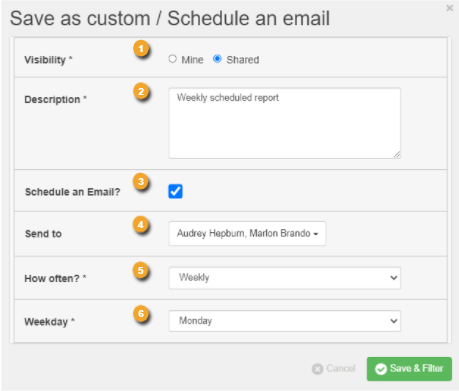Click the orange number 6 badge

pyautogui.click(x=141, y=314)
